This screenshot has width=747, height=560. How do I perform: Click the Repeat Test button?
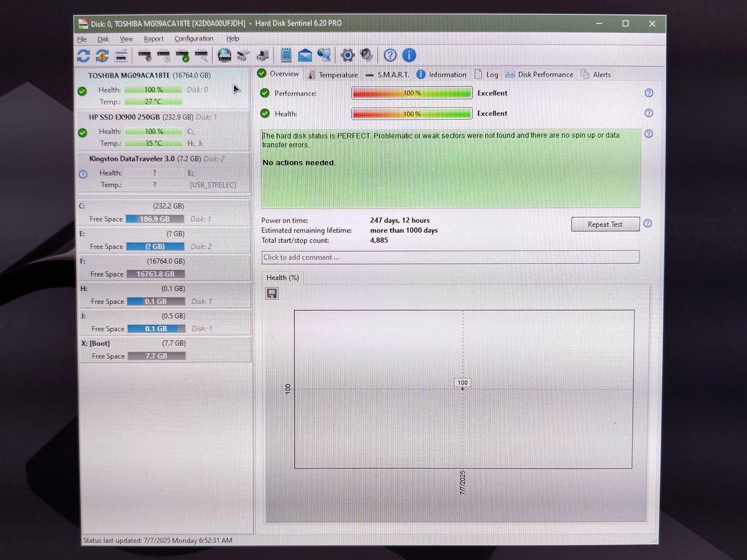(x=605, y=224)
